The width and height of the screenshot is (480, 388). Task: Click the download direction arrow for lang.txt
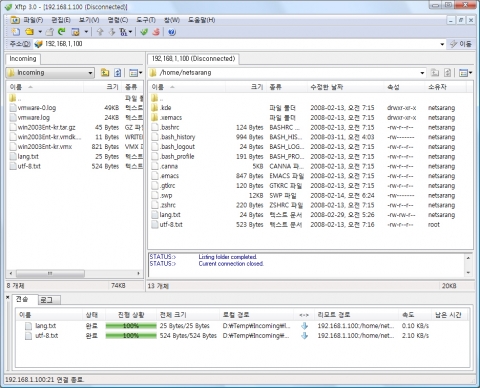(304, 326)
